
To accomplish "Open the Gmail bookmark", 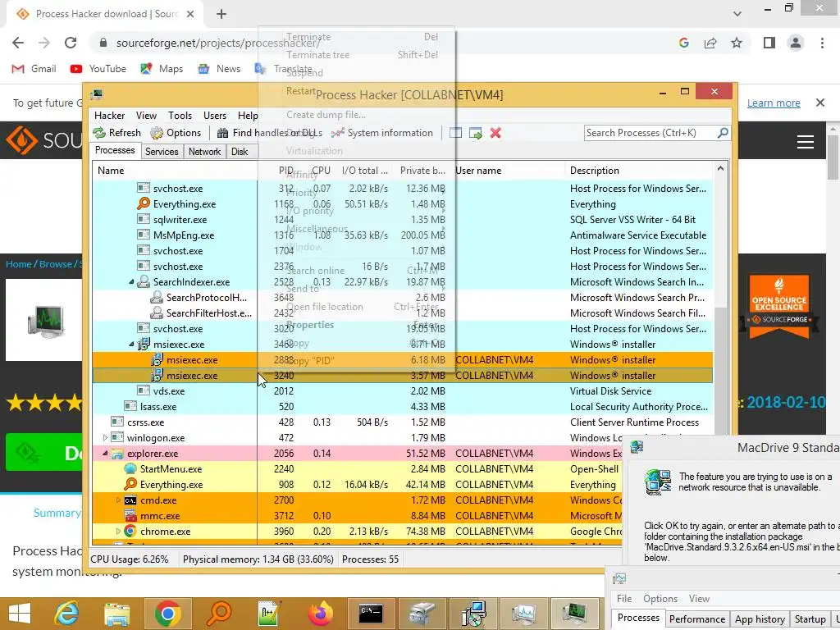I will pos(34,69).
